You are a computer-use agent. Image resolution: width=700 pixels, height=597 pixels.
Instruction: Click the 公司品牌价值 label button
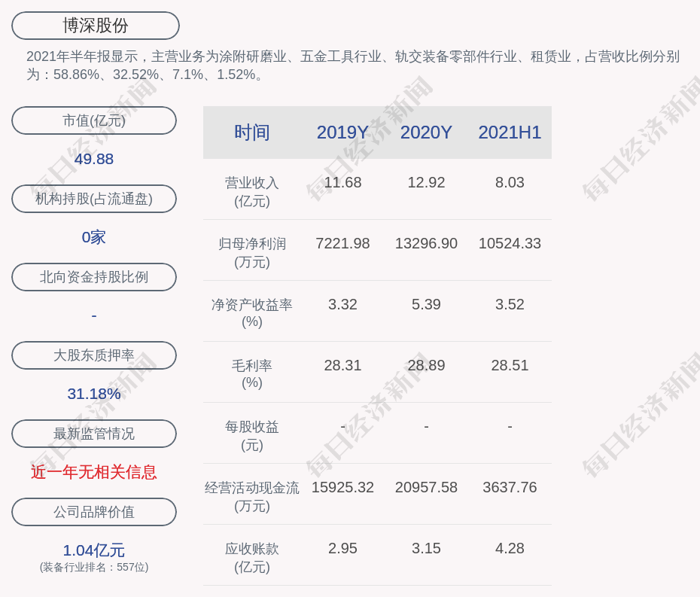(94, 512)
